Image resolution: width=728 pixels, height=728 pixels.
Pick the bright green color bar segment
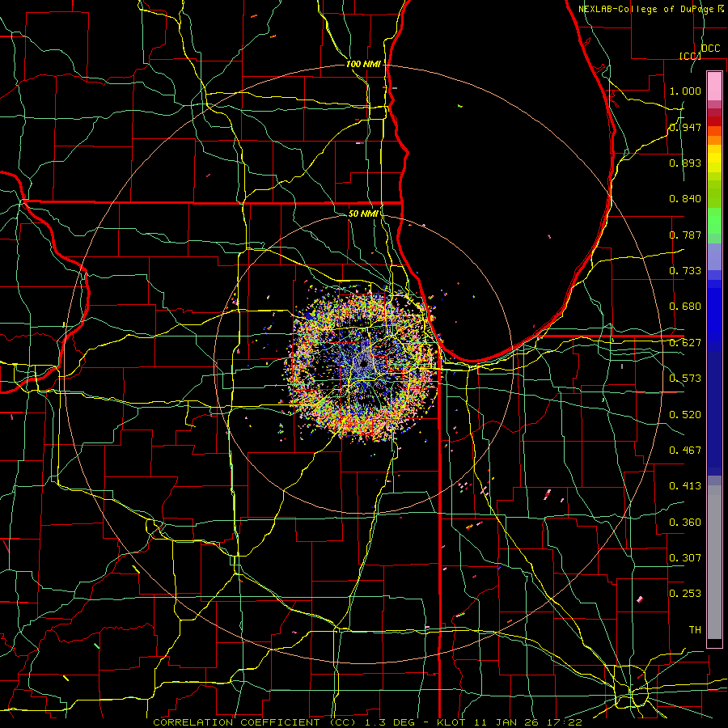pos(714,221)
